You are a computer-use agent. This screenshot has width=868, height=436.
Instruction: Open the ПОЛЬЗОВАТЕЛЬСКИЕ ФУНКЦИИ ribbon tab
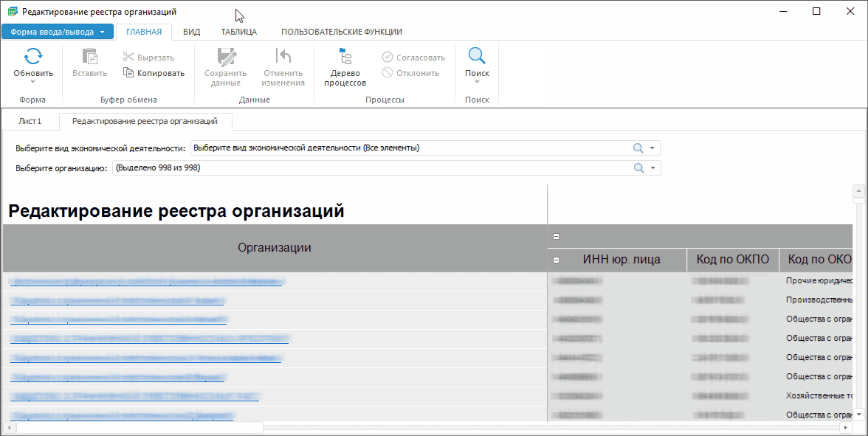click(x=342, y=32)
